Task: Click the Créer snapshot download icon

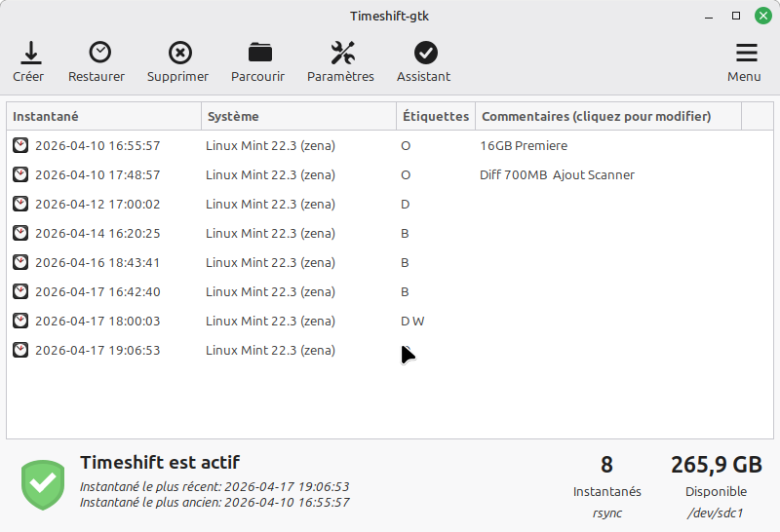Action: (x=29, y=53)
